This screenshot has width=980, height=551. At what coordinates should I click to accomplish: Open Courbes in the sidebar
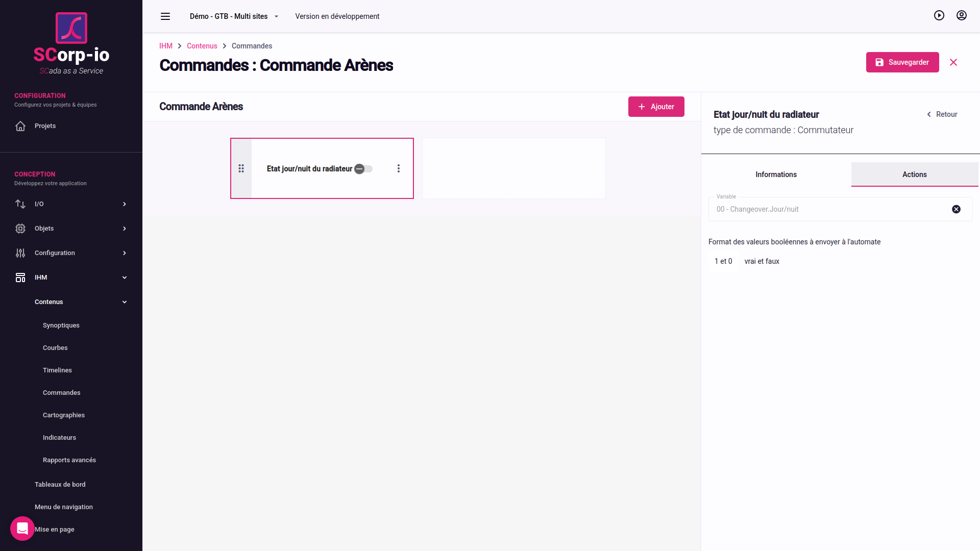point(55,348)
